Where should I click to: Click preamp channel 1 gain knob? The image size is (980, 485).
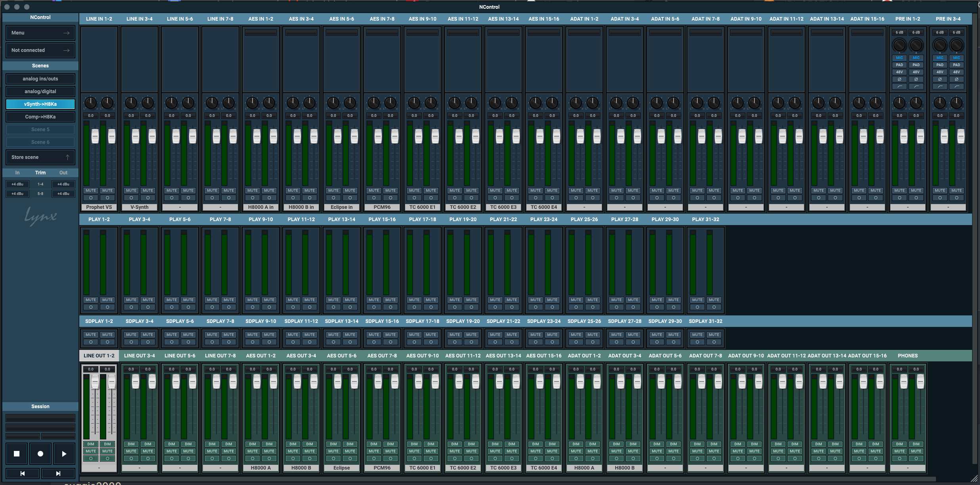pyautogui.click(x=900, y=45)
